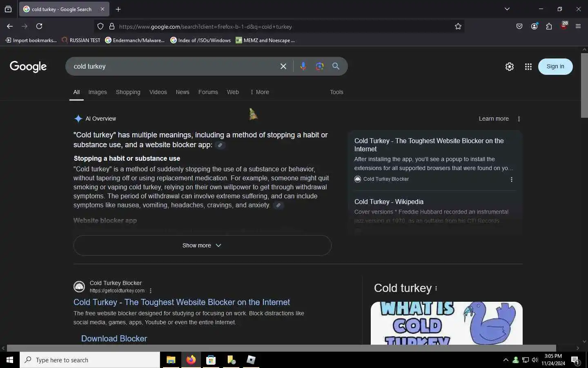Screen dimensions: 588x368
Task: Click the red extension icon with badge 20
Action: [x=564, y=26]
